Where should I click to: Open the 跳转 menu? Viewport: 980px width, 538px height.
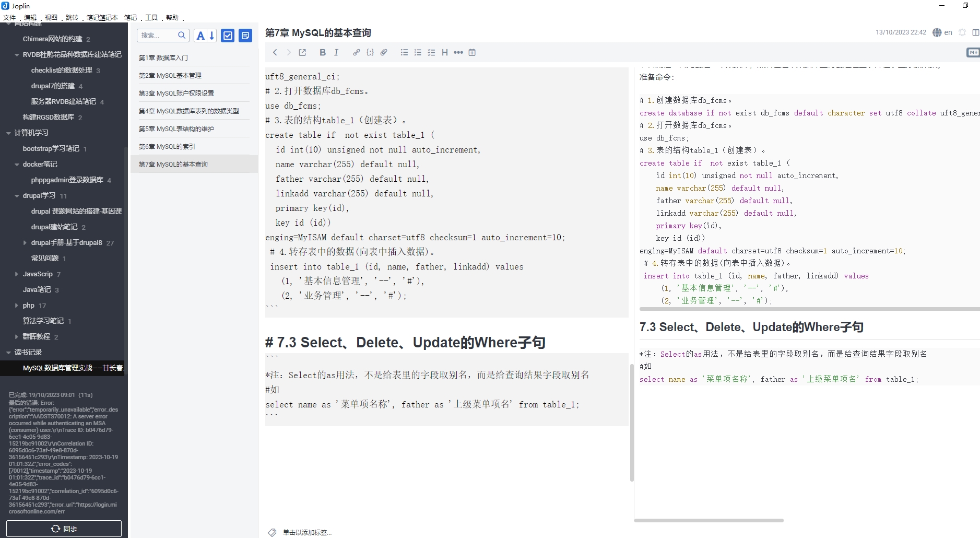[72, 17]
